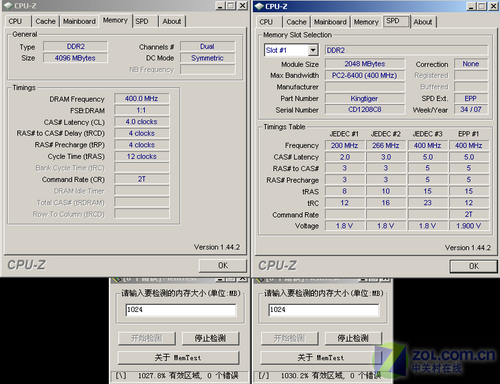Screen dimensions: 500x384
Task: Open About tab in right CPU-Z window
Action: coord(423,22)
